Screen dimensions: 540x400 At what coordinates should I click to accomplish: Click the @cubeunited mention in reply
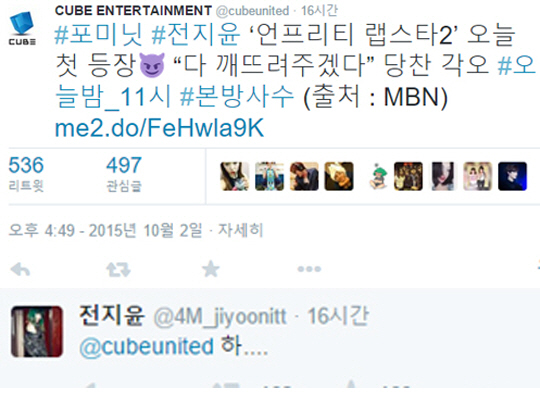(x=147, y=346)
